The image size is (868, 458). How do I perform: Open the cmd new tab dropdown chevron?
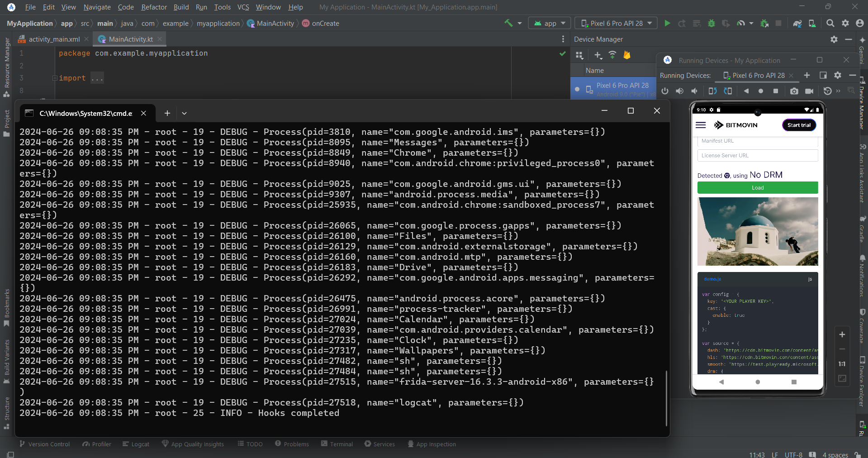184,114
